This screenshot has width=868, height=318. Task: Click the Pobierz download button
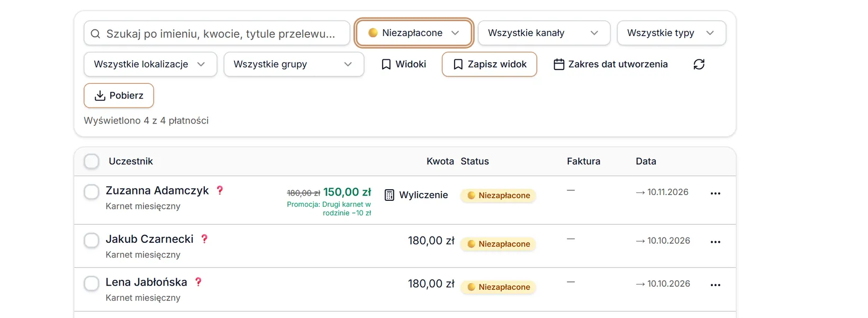119,95
